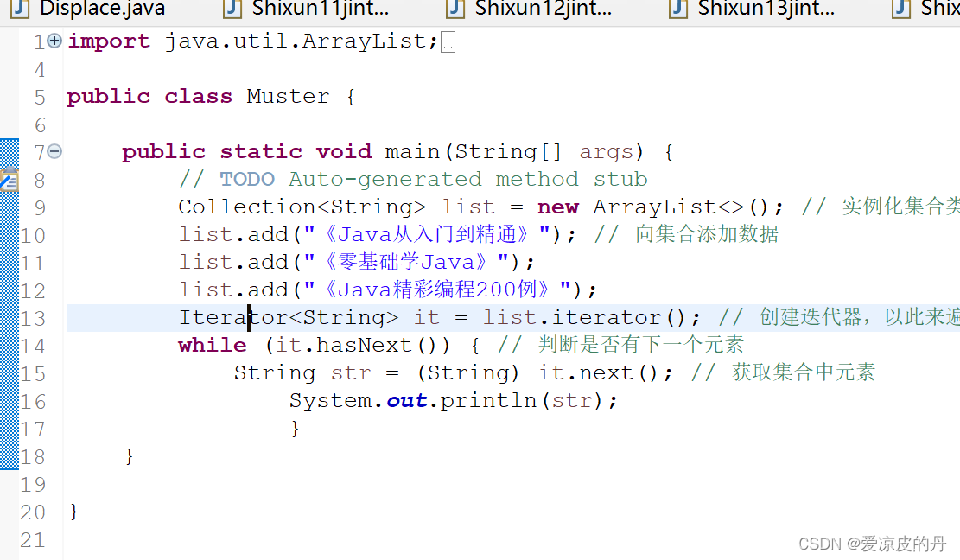960x560 pixels.
Task: Click the Java file icon on Displace.java tab
Action: pos(21,10)
